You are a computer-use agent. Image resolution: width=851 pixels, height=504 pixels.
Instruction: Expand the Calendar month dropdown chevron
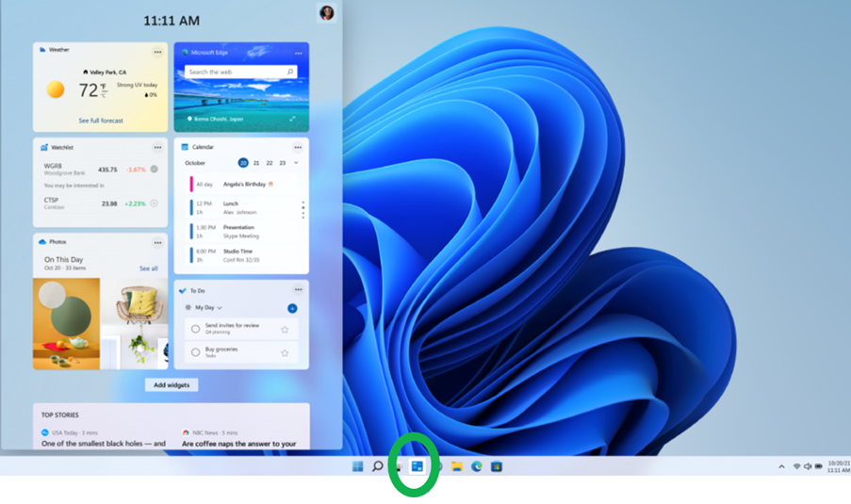pos(296,163)
